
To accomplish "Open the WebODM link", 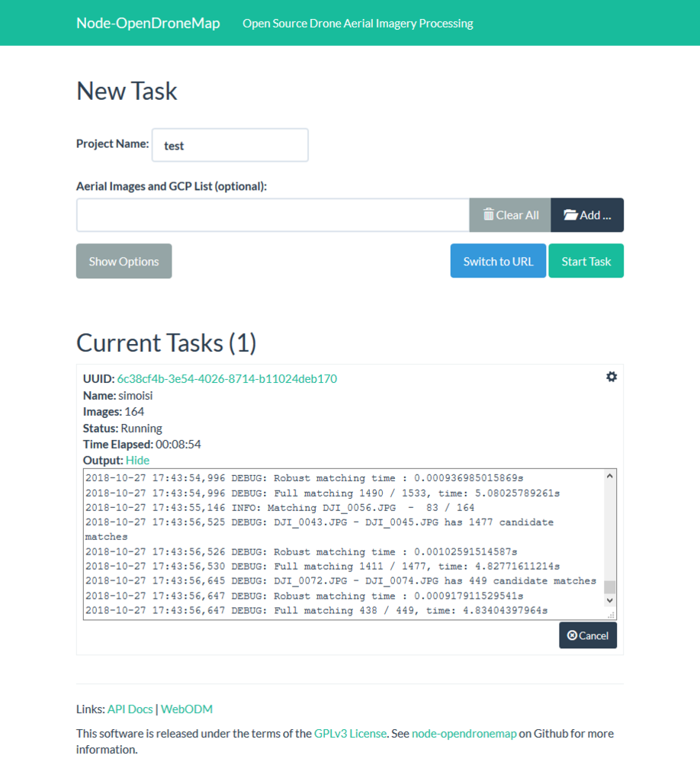I will click(187, 709).
